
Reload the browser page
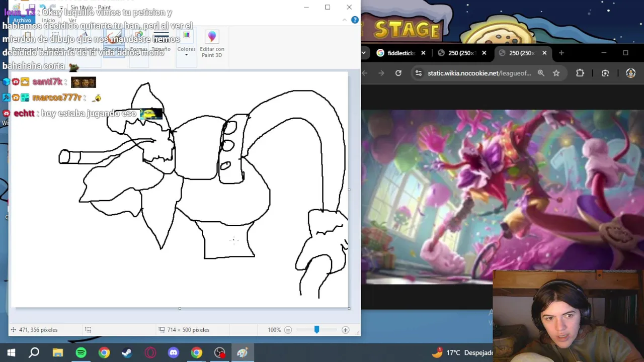398,73
